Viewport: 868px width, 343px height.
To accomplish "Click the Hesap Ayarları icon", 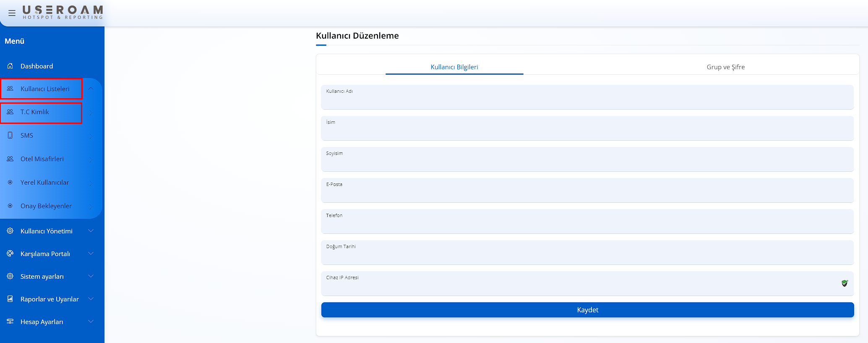I will tap(10, 322).
